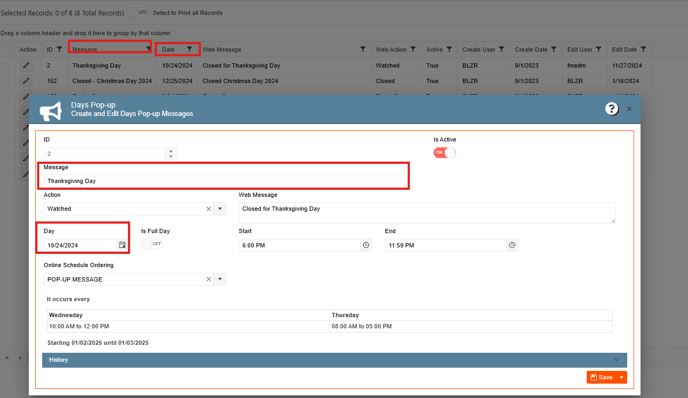
Task: Open the Action dropdown arrow
Action: 220,209
